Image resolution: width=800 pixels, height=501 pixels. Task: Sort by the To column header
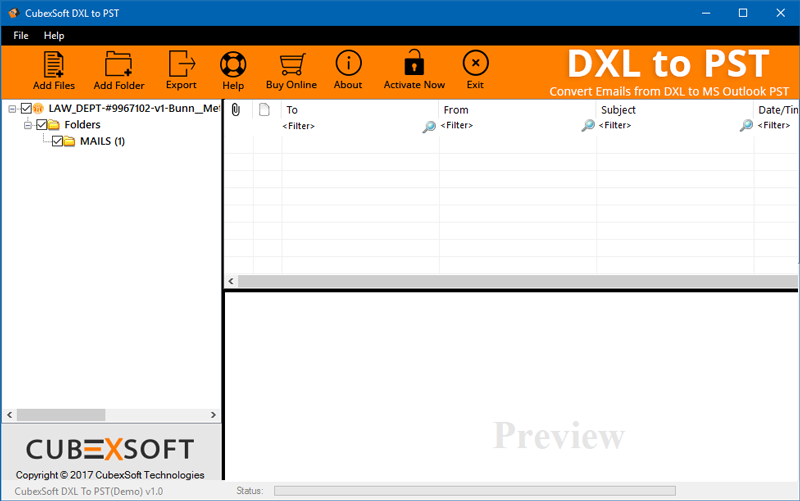pos(360,110)
